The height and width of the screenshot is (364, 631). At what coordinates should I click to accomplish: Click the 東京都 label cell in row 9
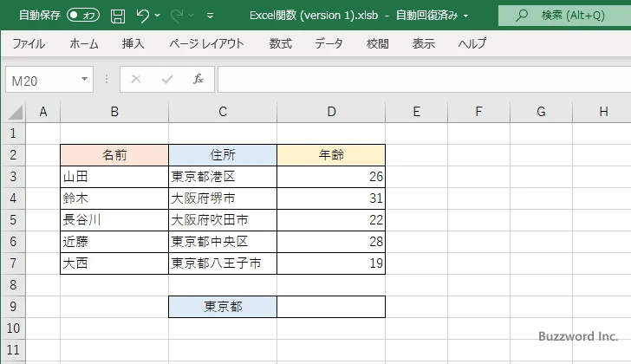tap(223, 307)
